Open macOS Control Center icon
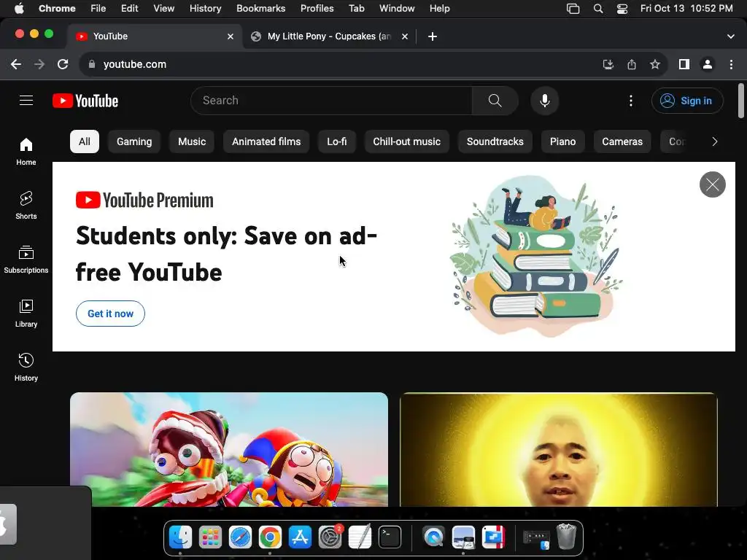This screenshot has height=560, width=747. click(622, 9)
